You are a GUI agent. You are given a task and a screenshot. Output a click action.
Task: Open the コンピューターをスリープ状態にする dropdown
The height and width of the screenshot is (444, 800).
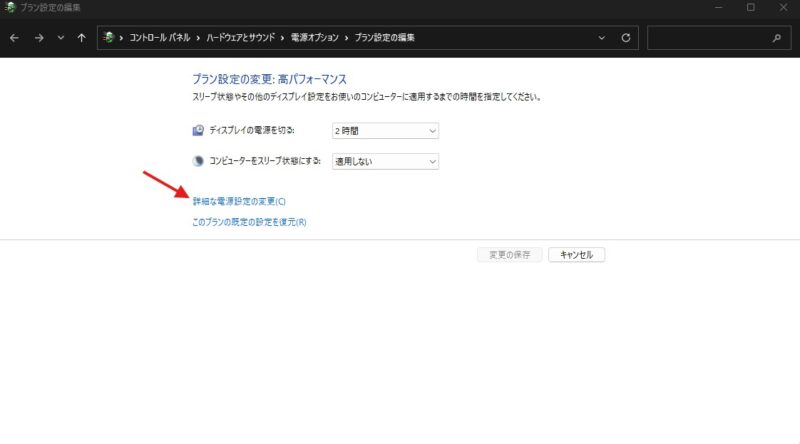tap(385, 161)
